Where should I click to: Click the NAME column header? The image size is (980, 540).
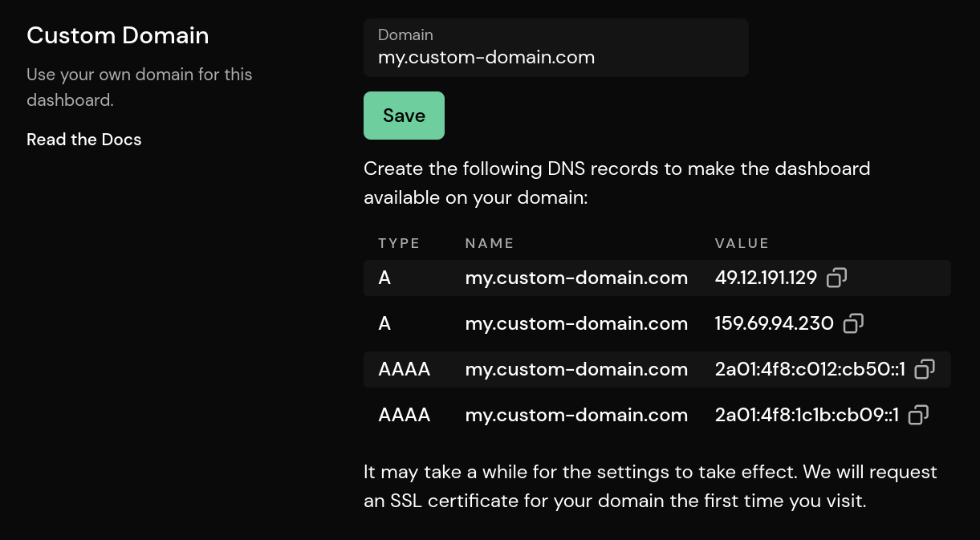tap(490, 242)
